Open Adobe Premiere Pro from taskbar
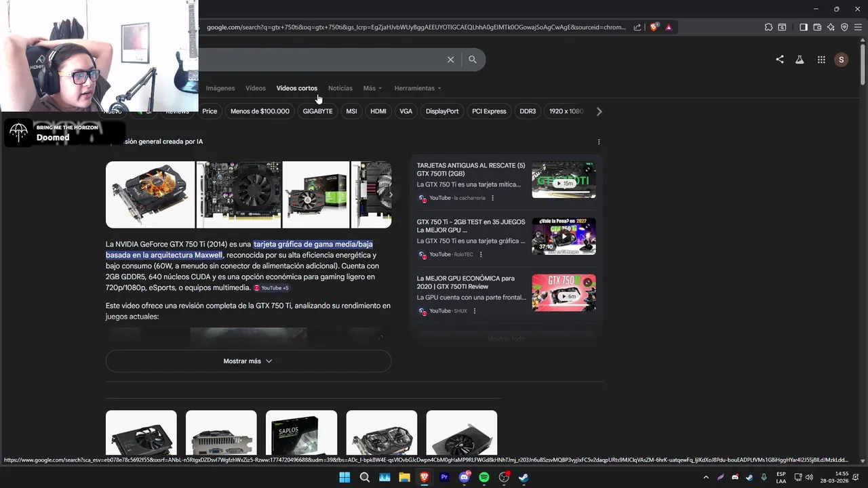868x488 pixels. pyautogui.click(x=445, y=477)
